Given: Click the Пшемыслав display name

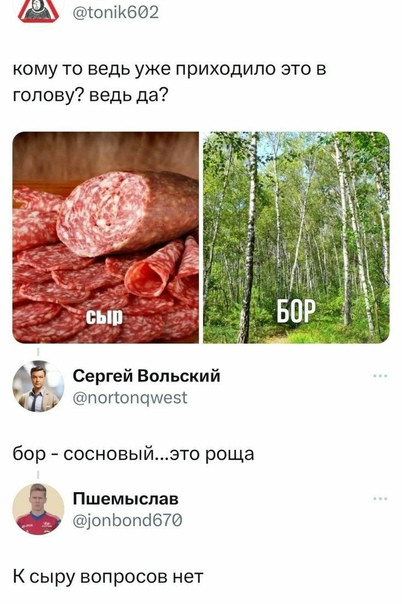Looking at the screenshot, I should coord(126,498).
